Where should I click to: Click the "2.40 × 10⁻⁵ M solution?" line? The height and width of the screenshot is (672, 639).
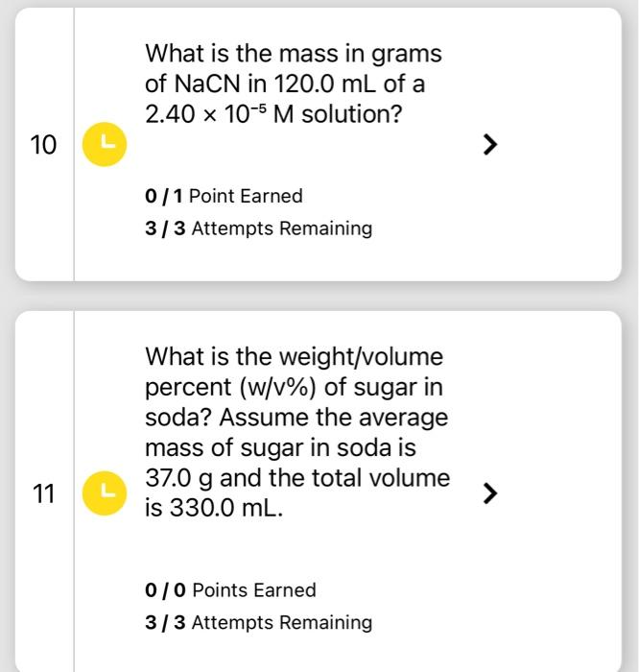273,114
